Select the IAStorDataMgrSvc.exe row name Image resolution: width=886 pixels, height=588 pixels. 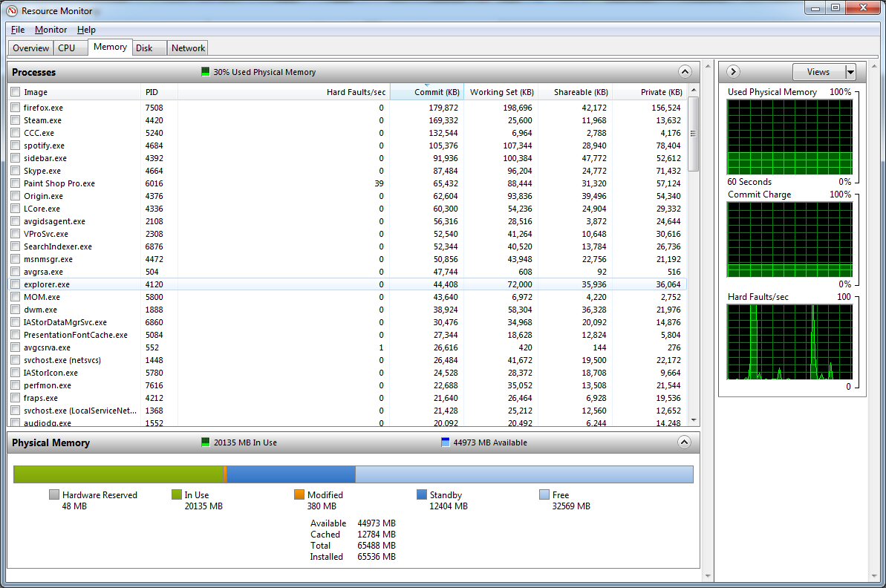coord(65,322)
